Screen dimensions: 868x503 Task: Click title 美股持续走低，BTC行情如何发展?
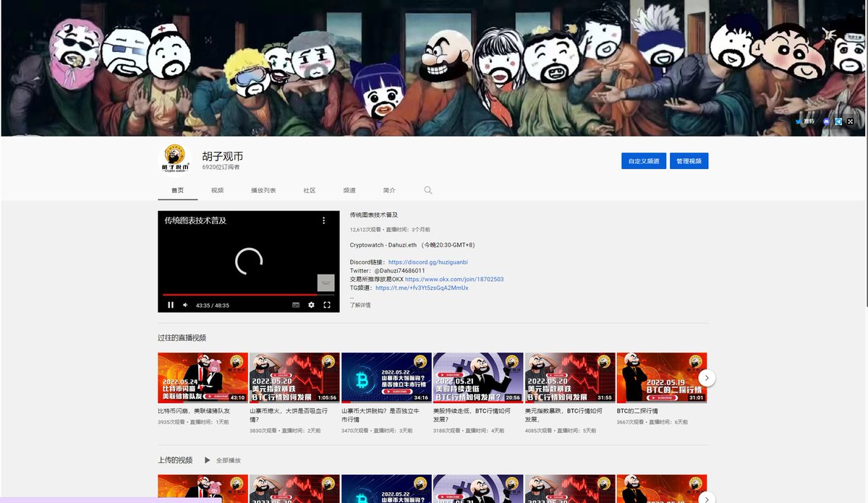(473, 415)
